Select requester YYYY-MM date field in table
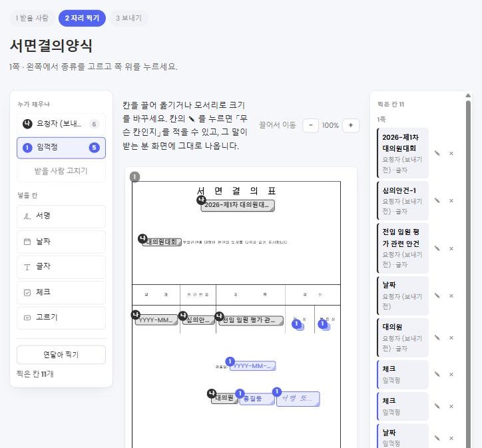This screenshot has width=482, height=448. 156,320
